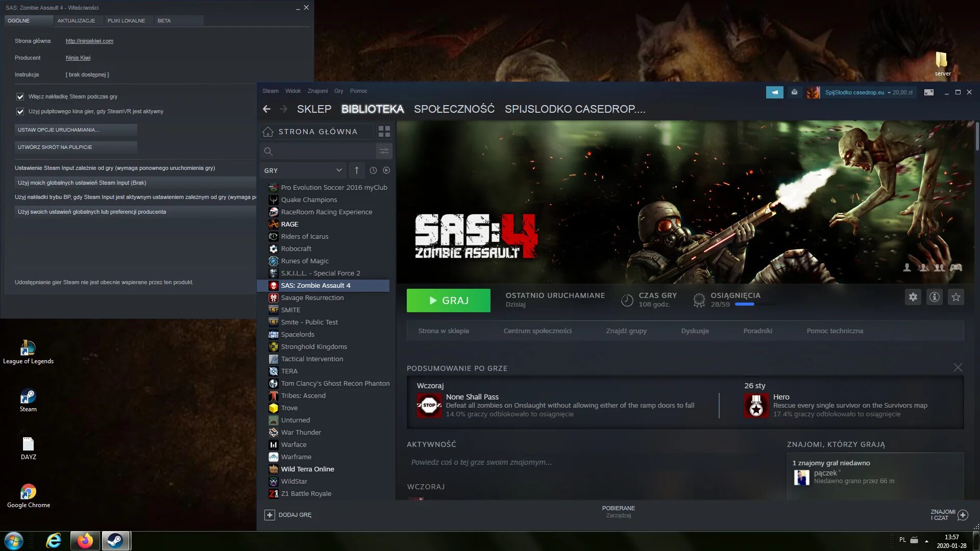Click the user avatar in Steam header
Image resolution: width=980 pixels, height=551 pixels.
click(813, 92)
